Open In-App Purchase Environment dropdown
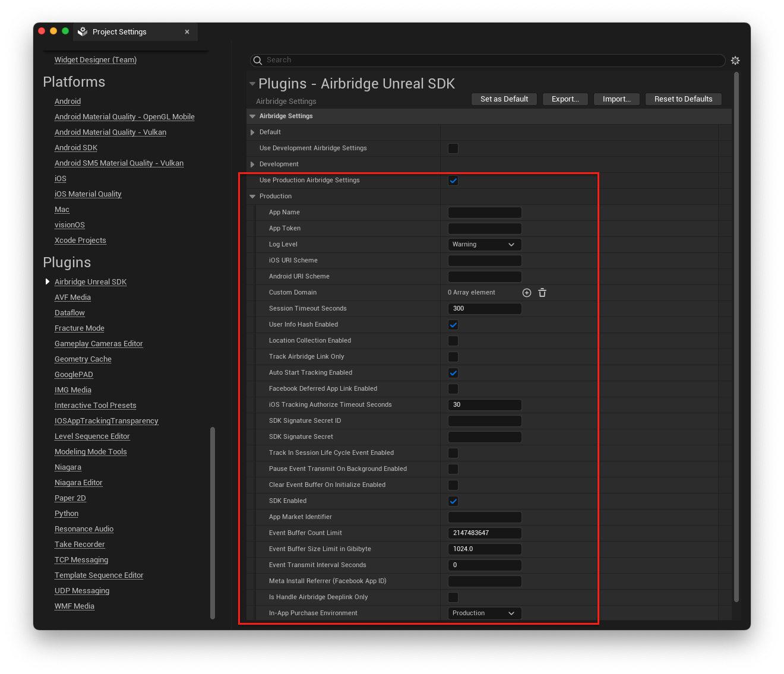 [485, 613]
